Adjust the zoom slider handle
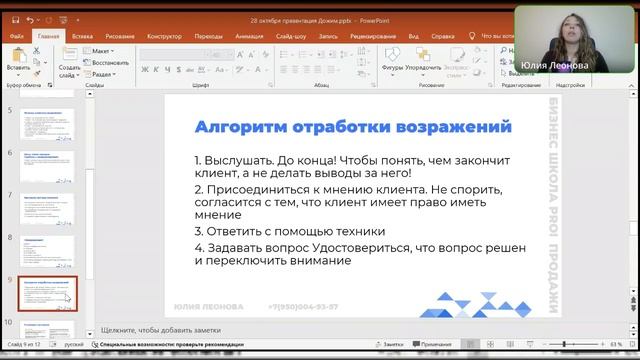 click(564, 344)
